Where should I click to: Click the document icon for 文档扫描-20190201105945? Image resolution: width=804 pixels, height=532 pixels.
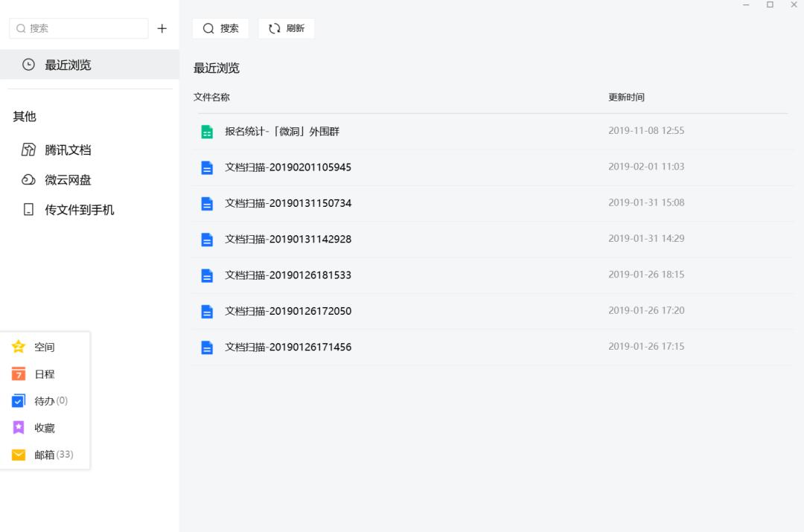(x=207, y=167)
